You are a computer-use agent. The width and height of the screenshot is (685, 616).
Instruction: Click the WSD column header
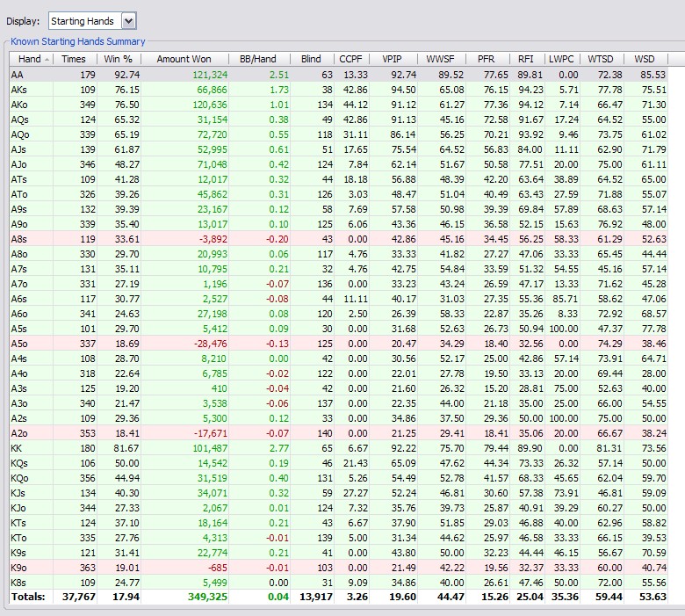tap(645, 59)
